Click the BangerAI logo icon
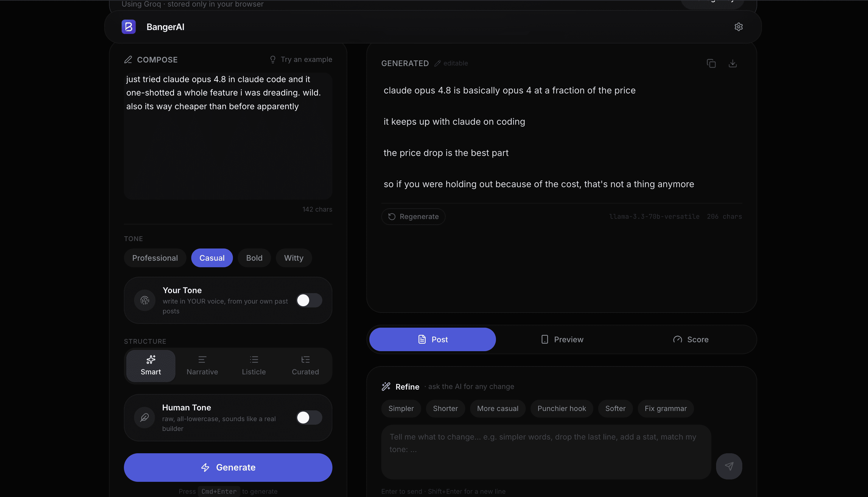The height and width of the screenshot is (497, 868). 129,27
